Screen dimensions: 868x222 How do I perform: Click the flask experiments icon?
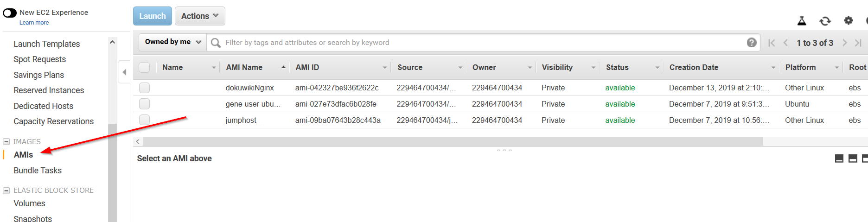(x=801, y=21)
